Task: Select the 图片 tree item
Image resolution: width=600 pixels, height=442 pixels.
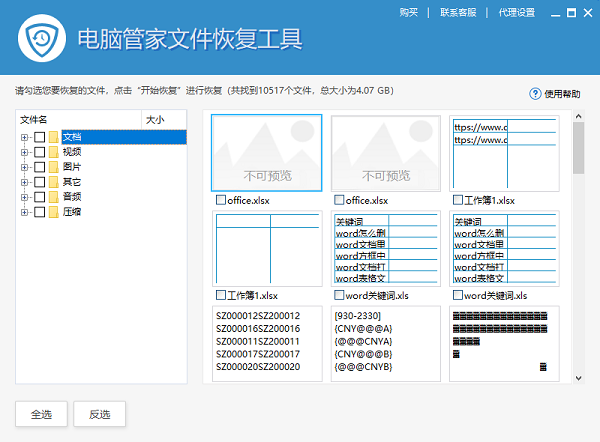Action: (x=72, y=167)
